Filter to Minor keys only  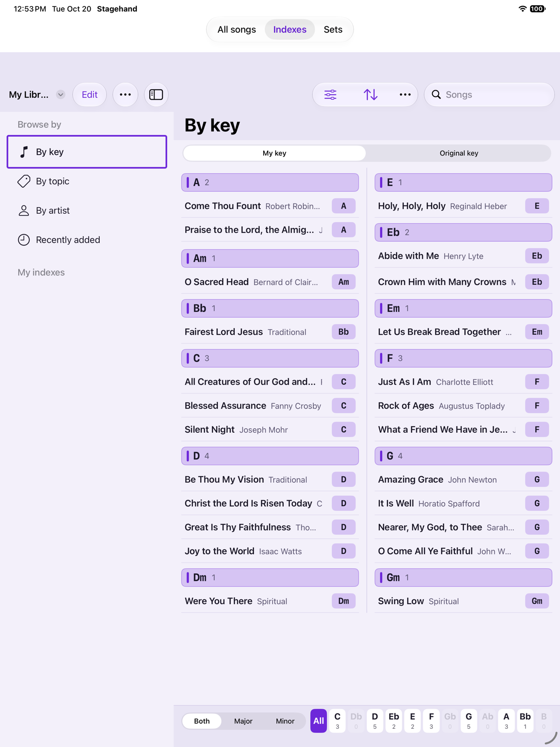285,721
